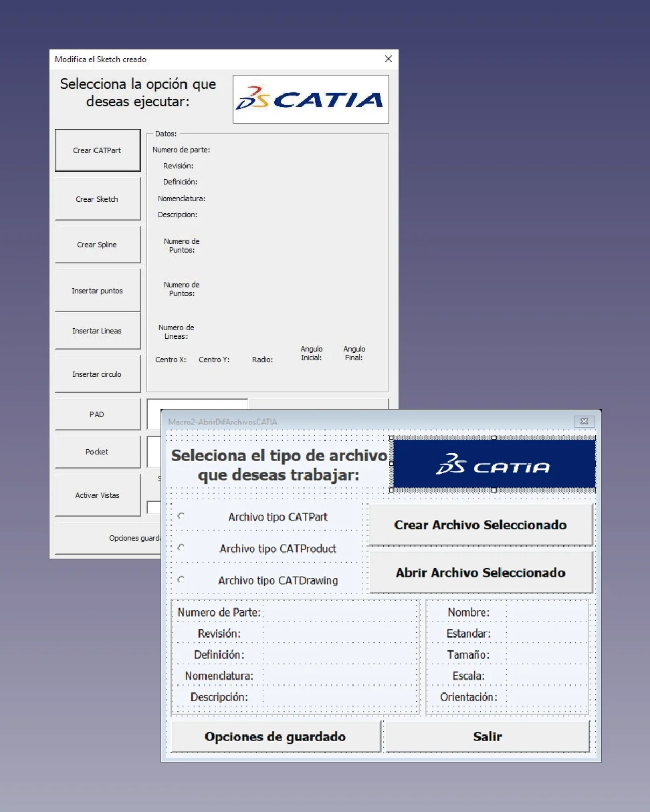Viewport: 650px width, 812px height.
Task: Click the 'Tamaño:' label
Action: pos(469,654)
